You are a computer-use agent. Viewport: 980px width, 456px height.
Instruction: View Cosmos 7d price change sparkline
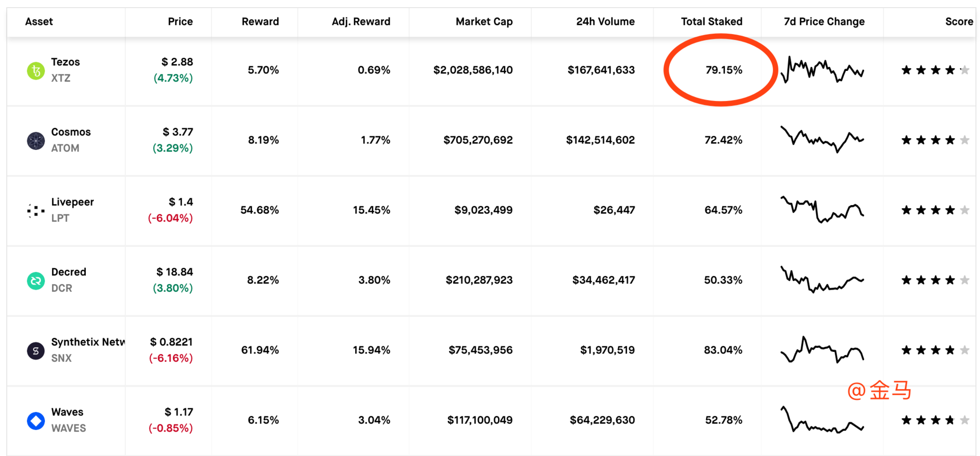pos(822,139)
